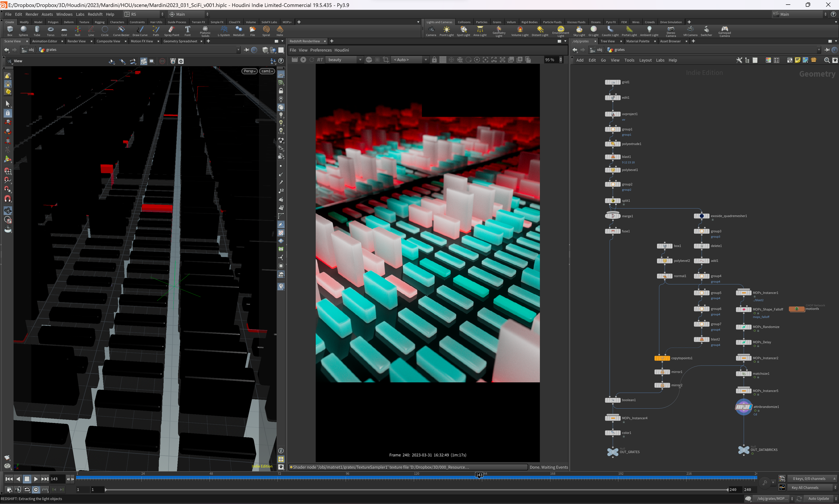Open the Redshift menu
The height and width of the screenshot is (504, 839).
coord(95,14)
